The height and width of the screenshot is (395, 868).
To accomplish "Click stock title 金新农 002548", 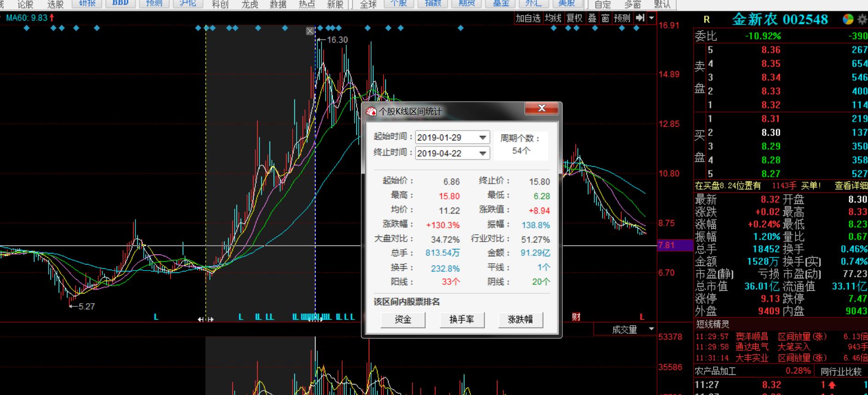I will point(780,19).
